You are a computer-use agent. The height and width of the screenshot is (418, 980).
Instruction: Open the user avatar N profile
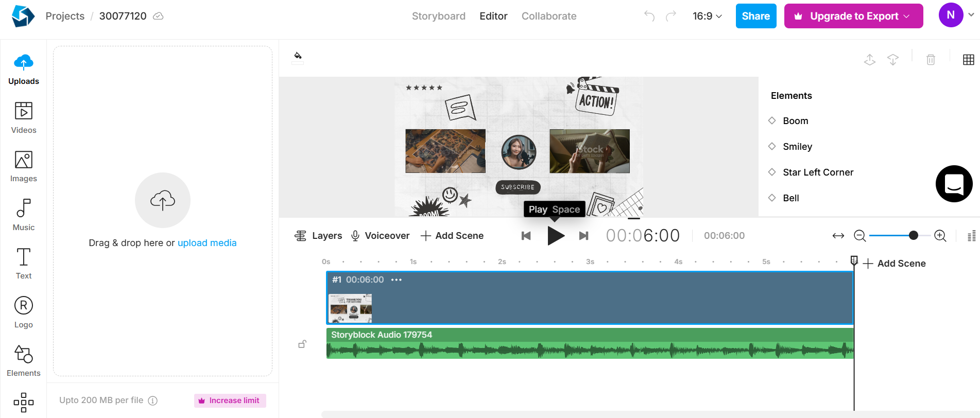click(951, 15)
